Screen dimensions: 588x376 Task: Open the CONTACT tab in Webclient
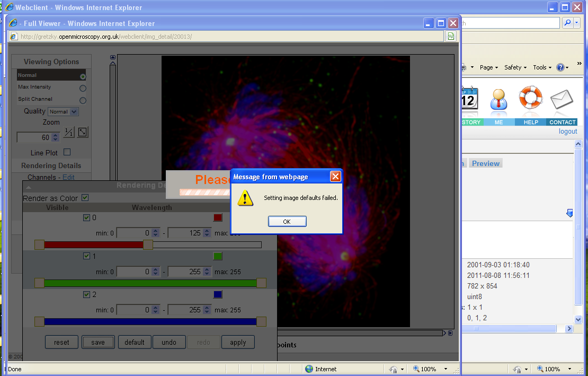[562, 122]
